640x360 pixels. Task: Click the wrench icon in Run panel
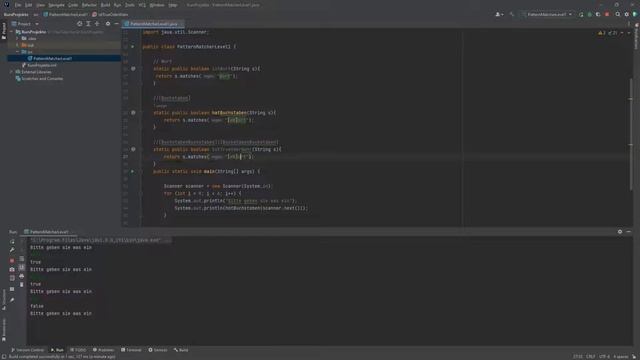(x=12, y=250)
